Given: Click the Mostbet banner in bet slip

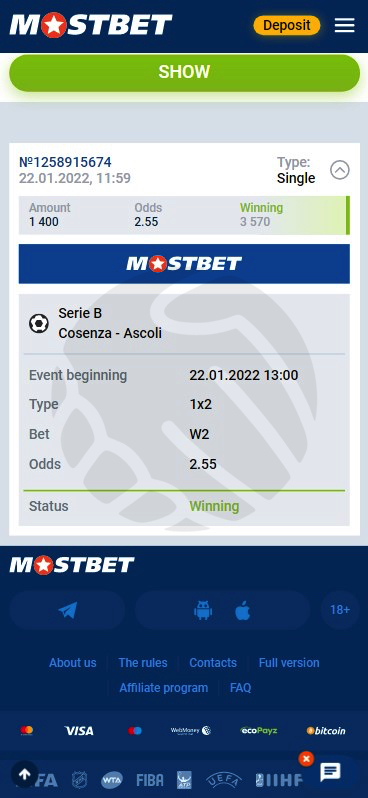Looking at the screenshot, I should [x=184, y=264].
